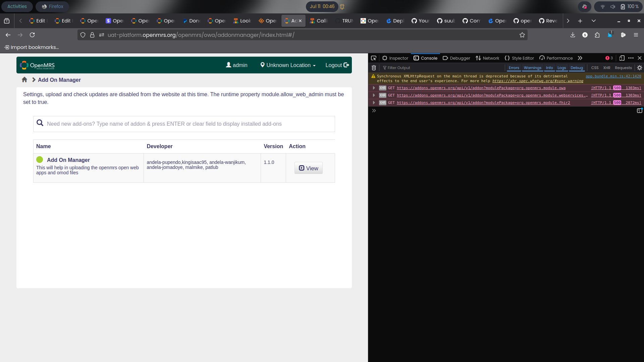The width and height of the screenshot is (644, 362).
Task: Open Firefox application hamburger menu
Action: [636, 35]
